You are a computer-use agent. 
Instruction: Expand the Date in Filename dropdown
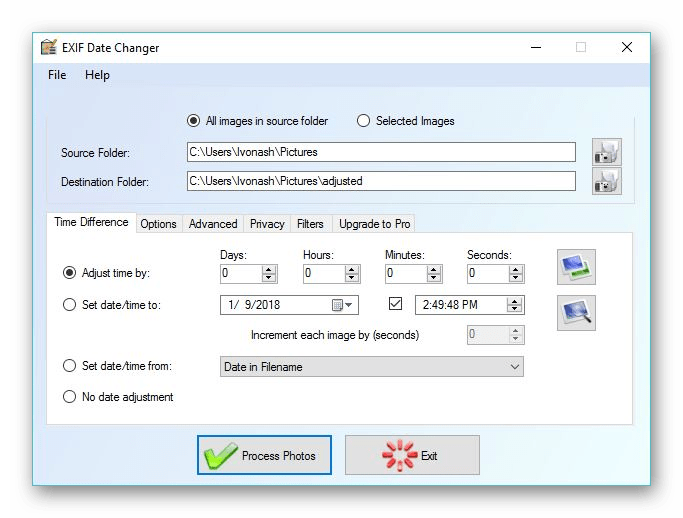point(515,367)
